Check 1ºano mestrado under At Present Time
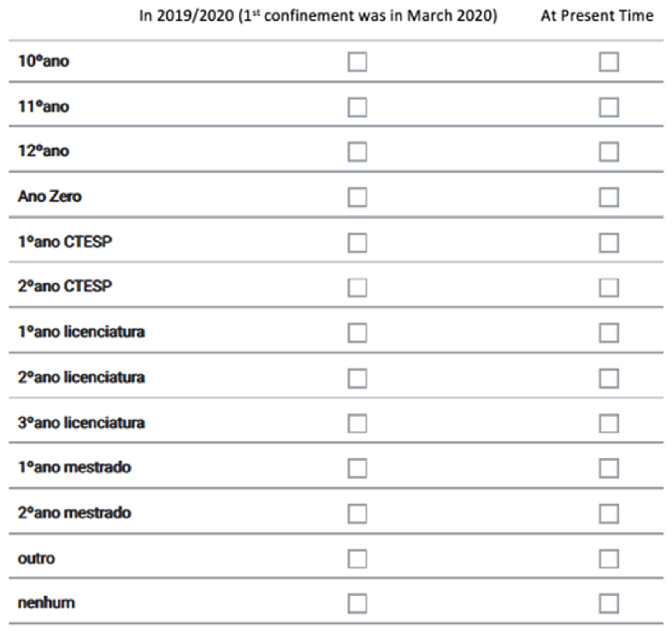Viewport: 672px width, 631px height. point(609,468)
